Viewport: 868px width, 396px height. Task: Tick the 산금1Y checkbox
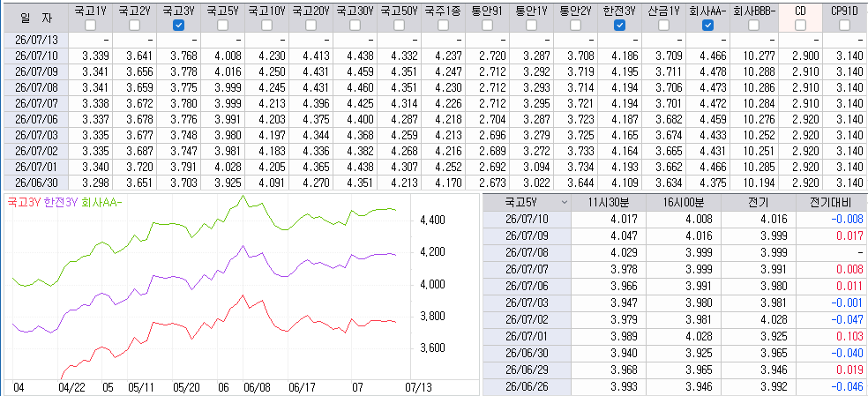663,25
